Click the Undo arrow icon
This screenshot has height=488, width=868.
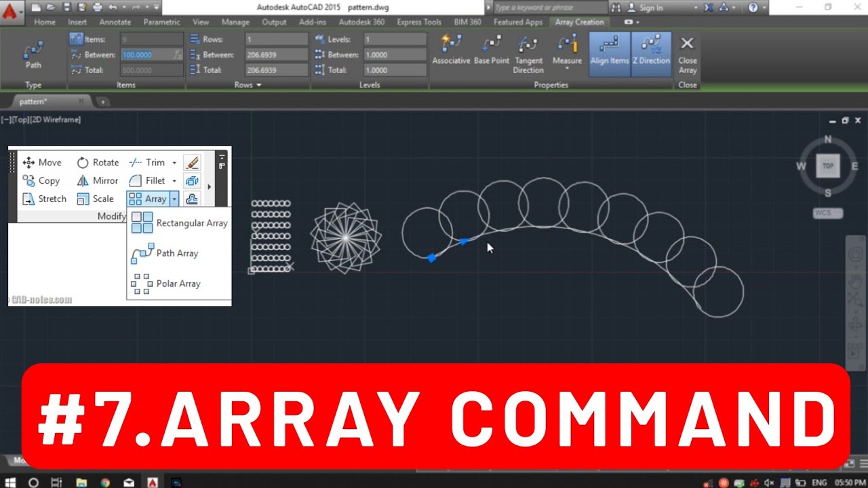point(113,7)
